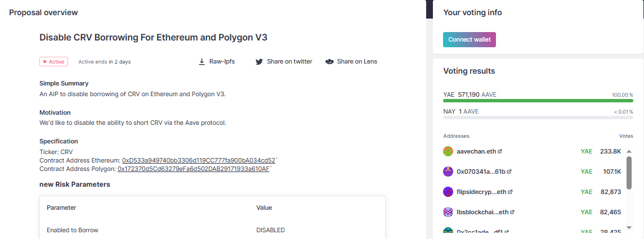
Task: Click the voters list scrollbar thumb
Action: 629,173
